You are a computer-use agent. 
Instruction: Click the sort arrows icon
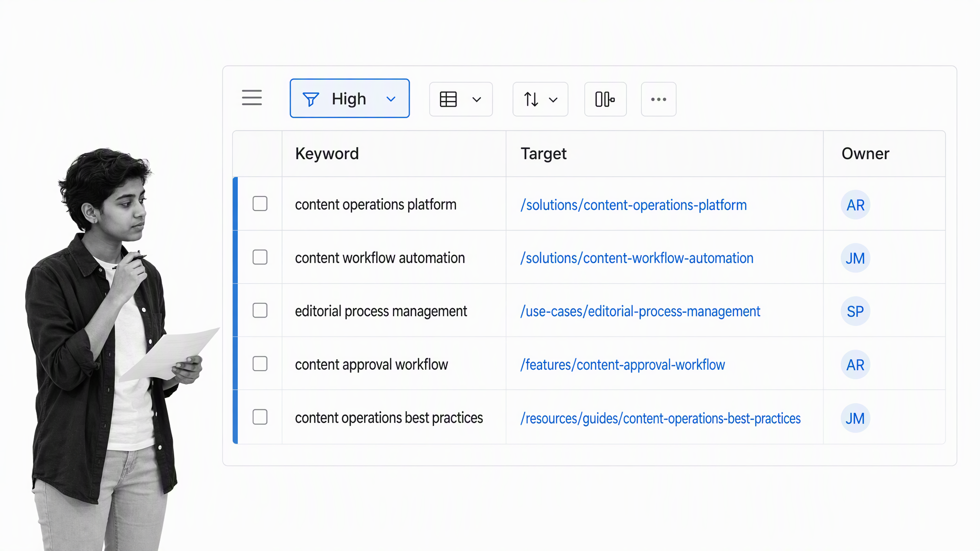click(531, 99)
